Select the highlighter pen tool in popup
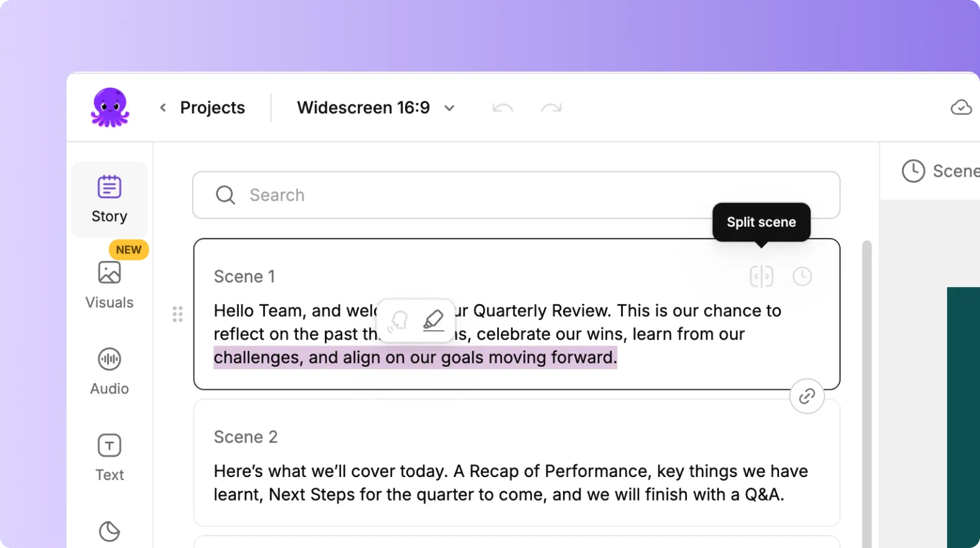 [x=433, y=321]
